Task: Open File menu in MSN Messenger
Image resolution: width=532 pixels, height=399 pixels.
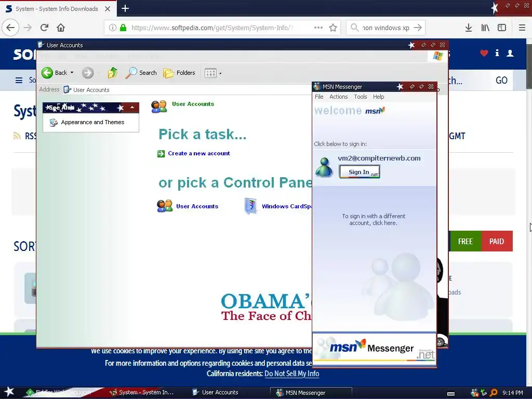Action: coord(319,97)
